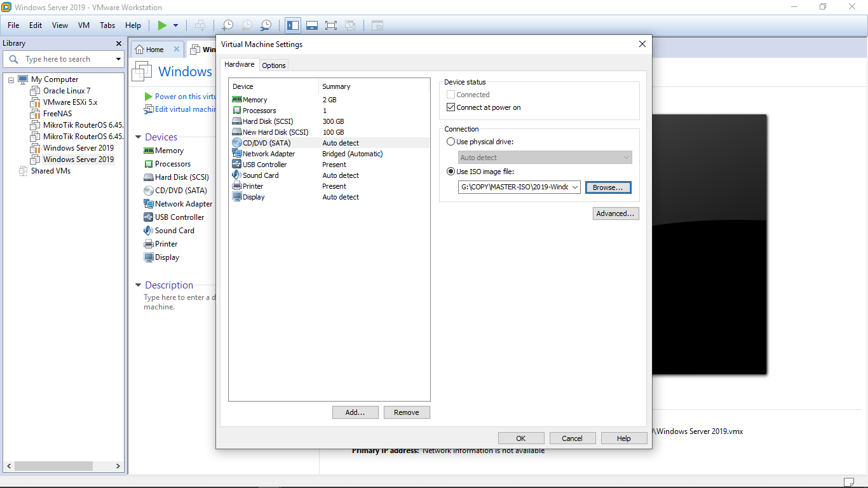868x488 pixels.
Task: Open the Snapshot Manager
Action: (266, 25)
